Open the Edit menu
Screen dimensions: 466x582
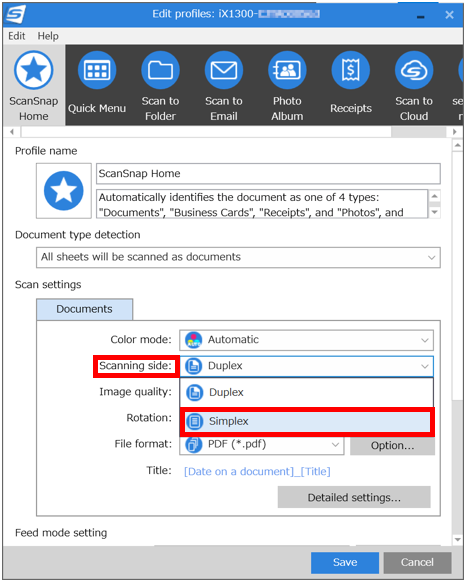tap(17, 36)
